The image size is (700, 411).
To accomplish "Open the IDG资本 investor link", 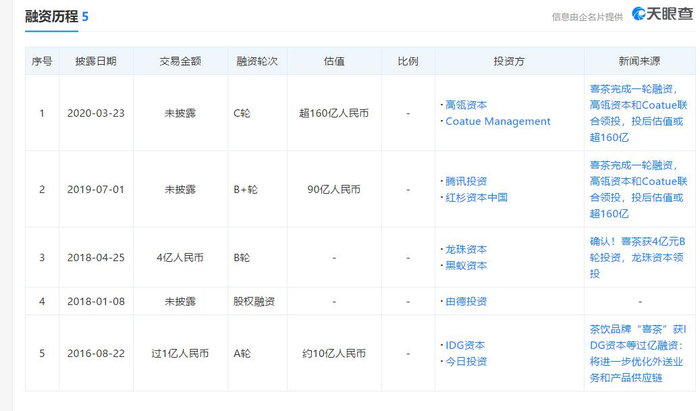I will pyautogui.click(x=465, y=345).
